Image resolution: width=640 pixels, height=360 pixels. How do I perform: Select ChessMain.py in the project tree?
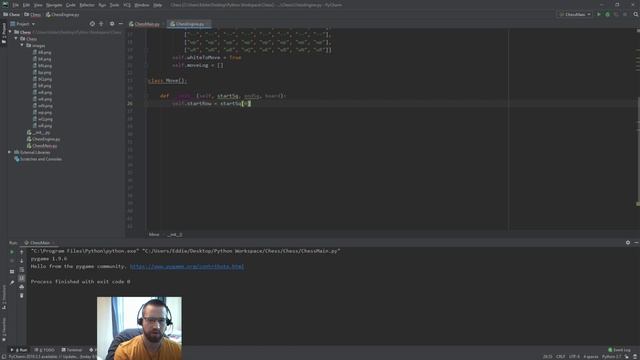tap(42, 146)
